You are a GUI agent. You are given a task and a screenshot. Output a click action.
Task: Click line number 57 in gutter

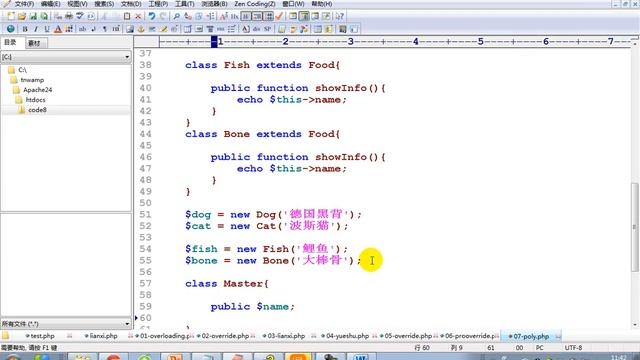[x=145, y=284]
